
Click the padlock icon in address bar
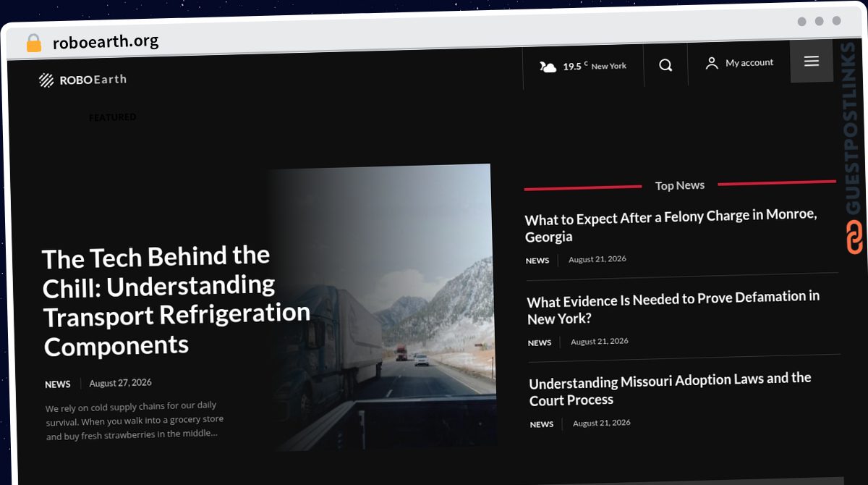pos(34,43)
